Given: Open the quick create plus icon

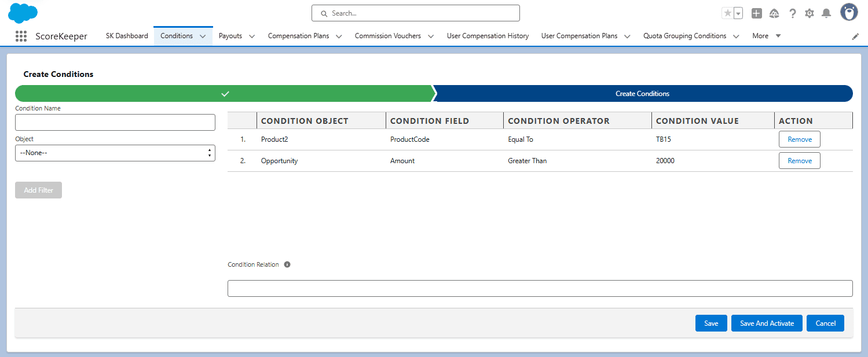Looking at the screenshot, I should (756, 13).
